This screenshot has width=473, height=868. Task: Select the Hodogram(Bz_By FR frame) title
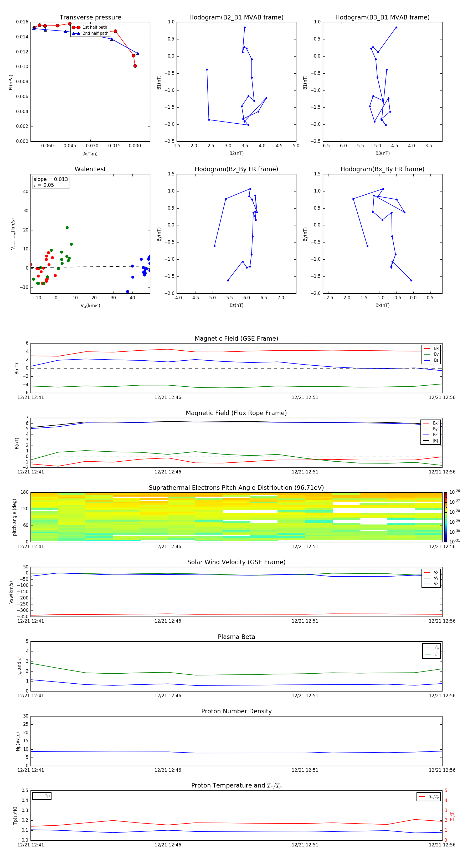pos(236,169)
